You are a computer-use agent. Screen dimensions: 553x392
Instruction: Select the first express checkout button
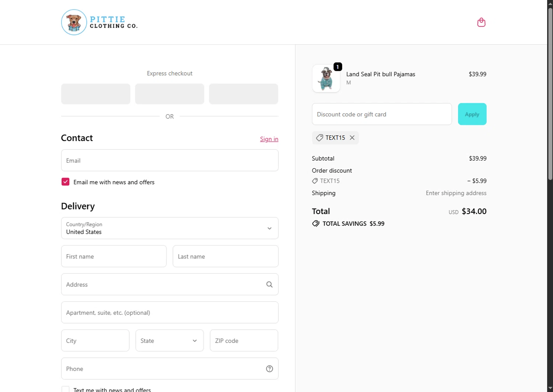coord(95,94)
